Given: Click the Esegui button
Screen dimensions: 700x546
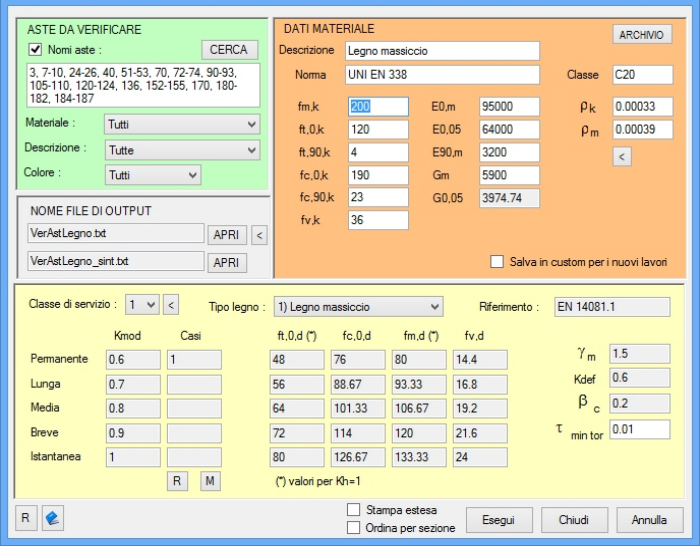Looking at the screenshot, I should [x=499, y=520].
